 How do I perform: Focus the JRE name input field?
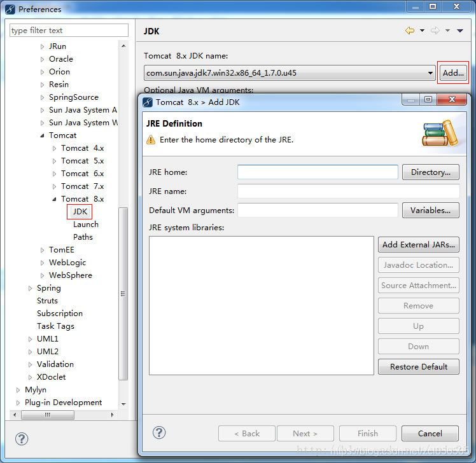coord(348,191)
